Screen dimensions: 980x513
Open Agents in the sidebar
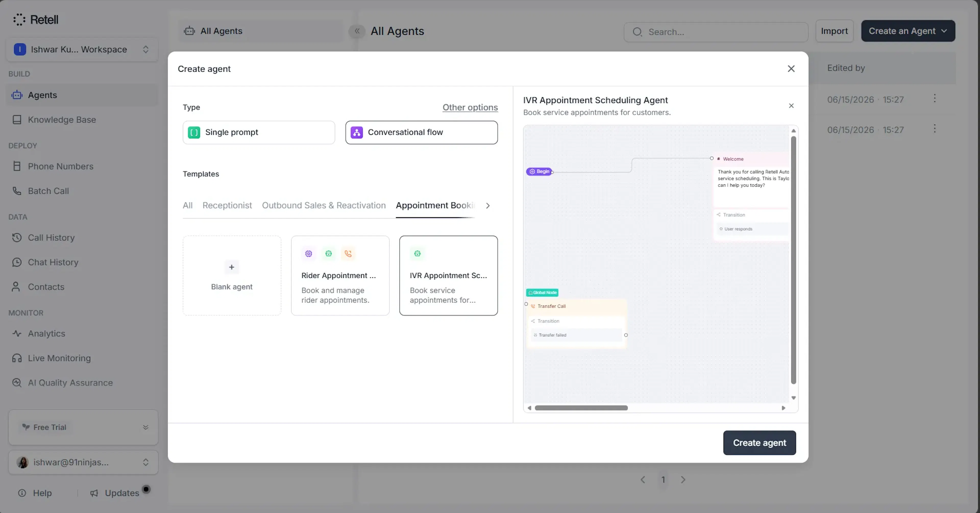point(82,95)
